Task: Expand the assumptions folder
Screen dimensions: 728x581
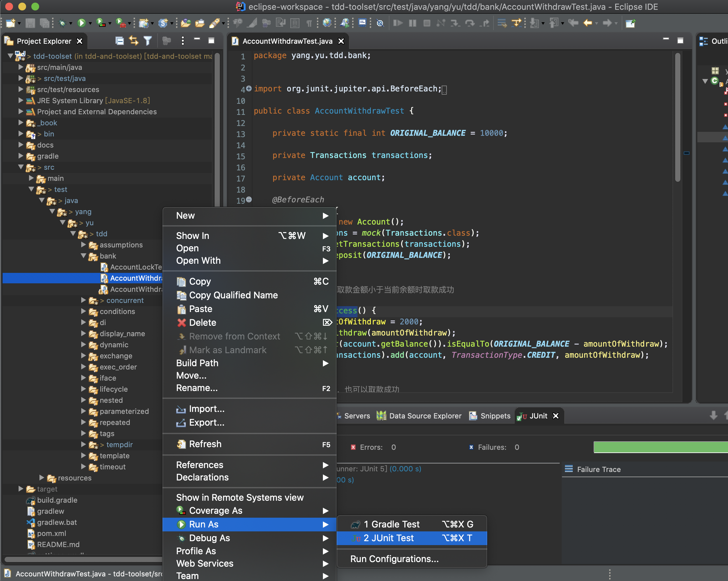Action: click(83, 244)
